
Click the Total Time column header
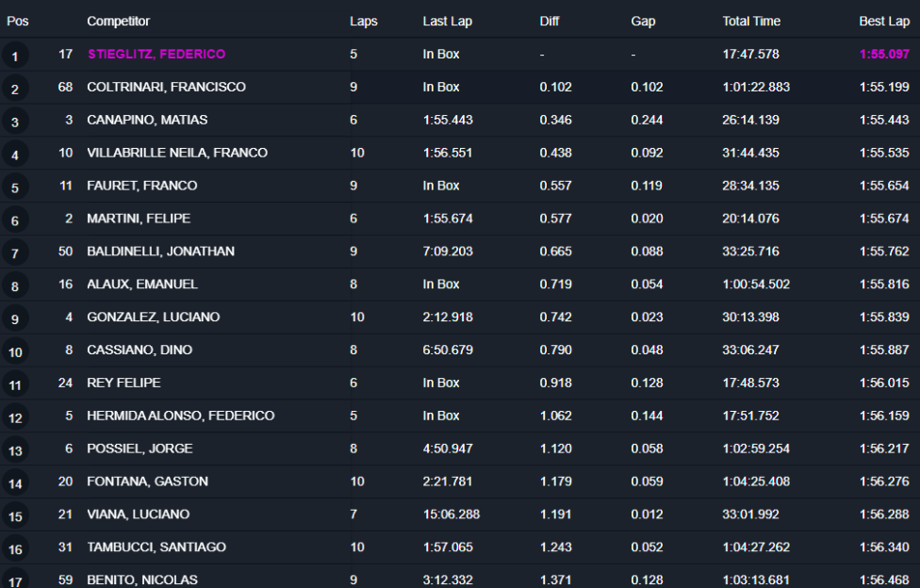click(751, 21)
